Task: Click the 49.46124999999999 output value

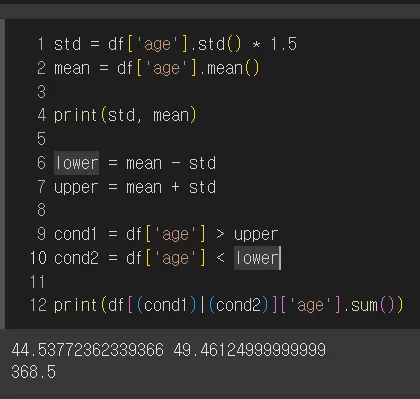Action: (249, 350)
